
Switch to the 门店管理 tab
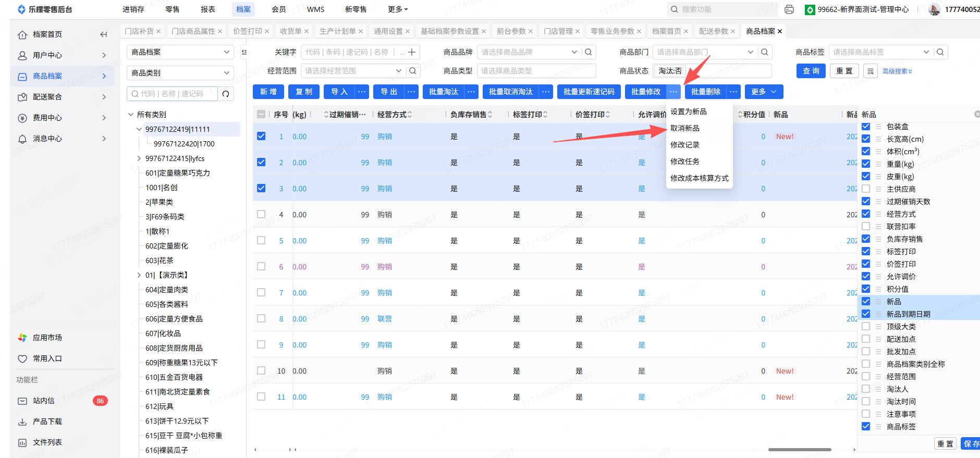tap(558, 31)
